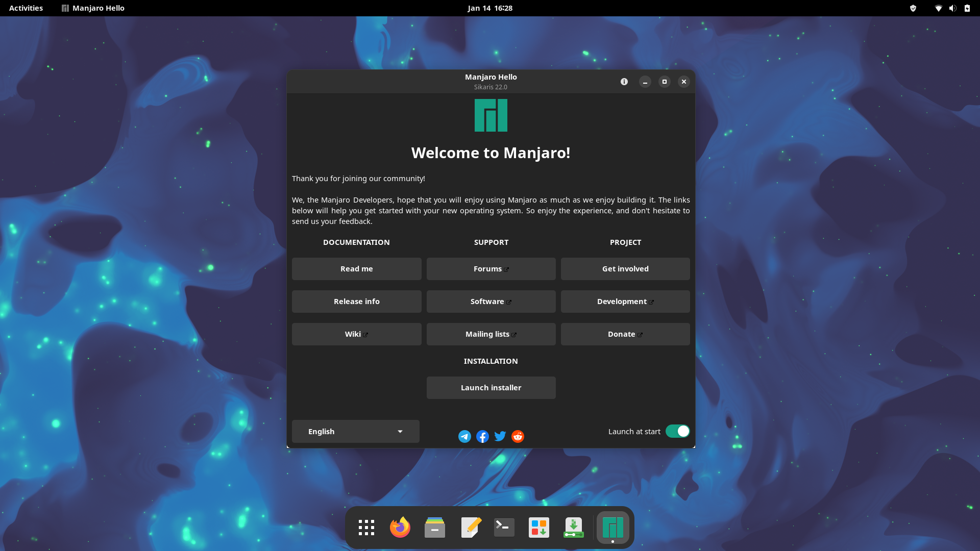Click the Wi-Fi status bar icon
This screenshot has height=551, width=980.
tap(939, 8)
